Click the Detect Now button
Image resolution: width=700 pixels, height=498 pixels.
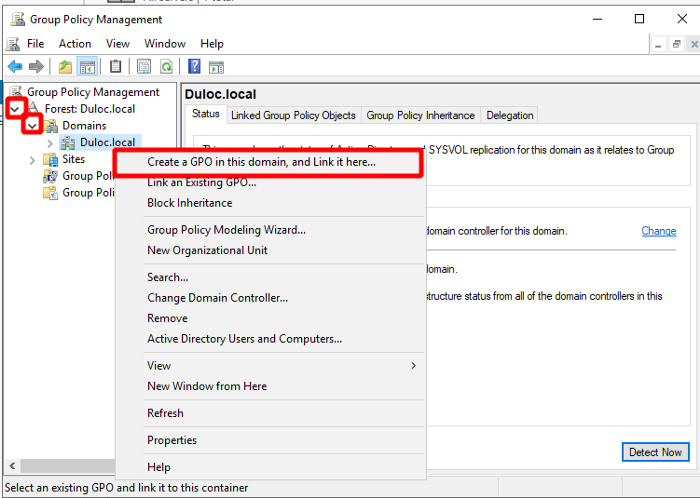[x=655, y=452]
